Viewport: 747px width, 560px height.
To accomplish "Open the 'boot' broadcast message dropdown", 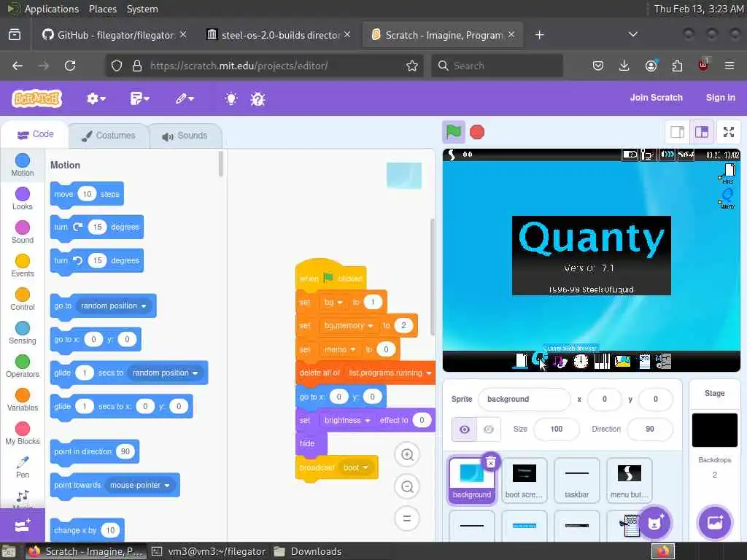I will [x=355, y=467].
